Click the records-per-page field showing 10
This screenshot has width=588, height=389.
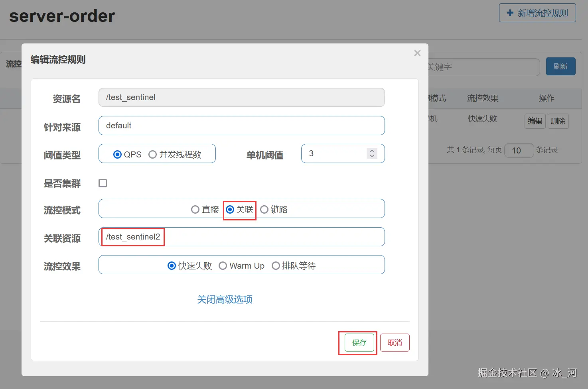(519, 150)
